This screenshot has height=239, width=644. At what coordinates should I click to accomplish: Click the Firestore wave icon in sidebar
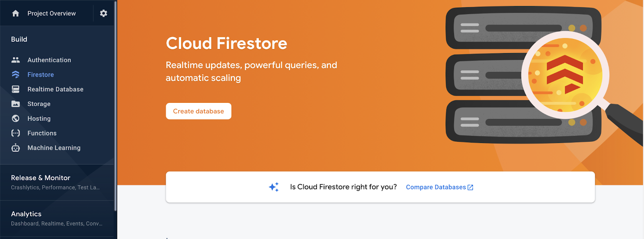pyautogui.click(x=16, y=75)
